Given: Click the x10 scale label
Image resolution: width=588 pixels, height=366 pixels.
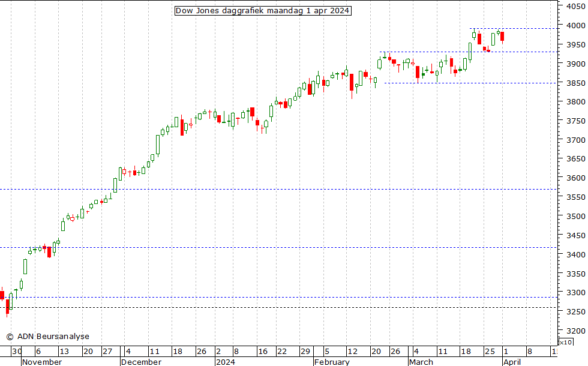Looking at the screenshot, I should (565, 342).
